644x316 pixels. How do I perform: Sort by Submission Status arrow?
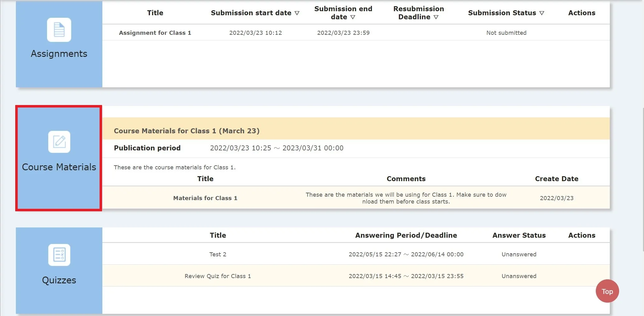[x=542, y=13]
